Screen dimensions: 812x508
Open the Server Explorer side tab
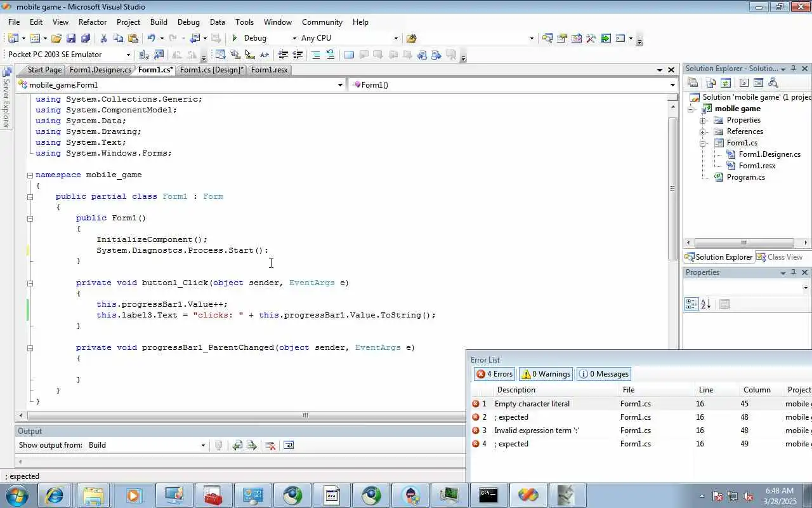pos(6,97)
